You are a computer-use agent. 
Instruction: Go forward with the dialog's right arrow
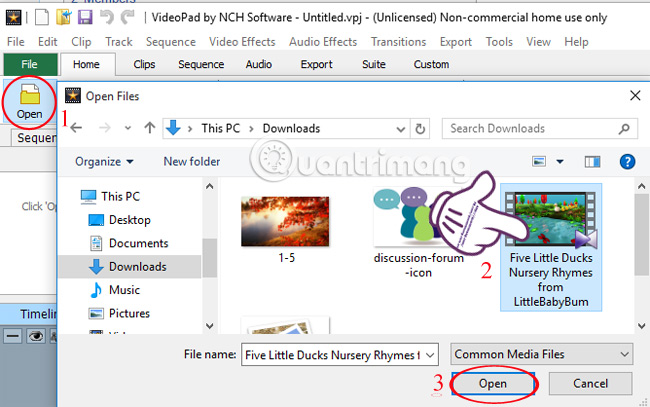(105, 128)
